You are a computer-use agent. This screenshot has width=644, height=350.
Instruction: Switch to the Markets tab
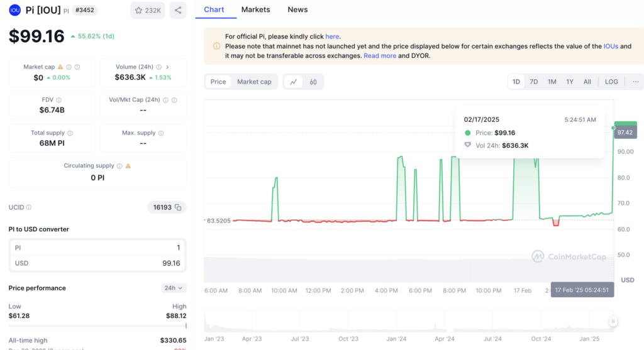click(255, 9)
